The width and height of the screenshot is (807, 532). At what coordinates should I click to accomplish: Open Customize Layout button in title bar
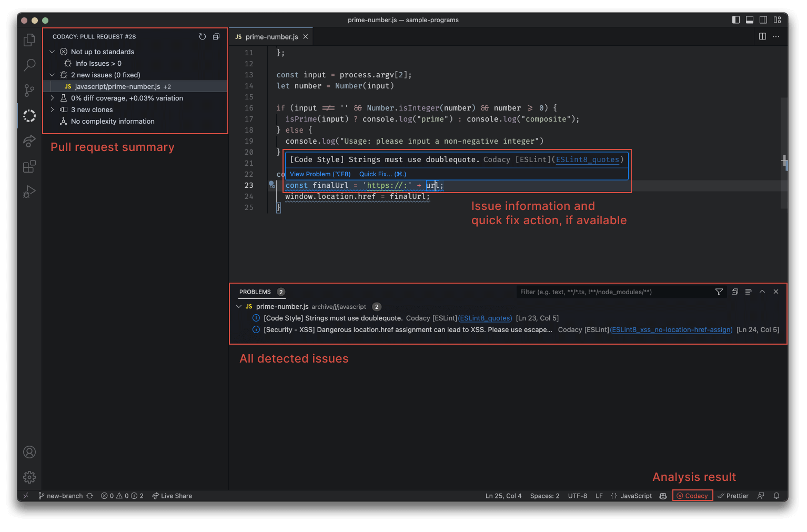[777, 20]
